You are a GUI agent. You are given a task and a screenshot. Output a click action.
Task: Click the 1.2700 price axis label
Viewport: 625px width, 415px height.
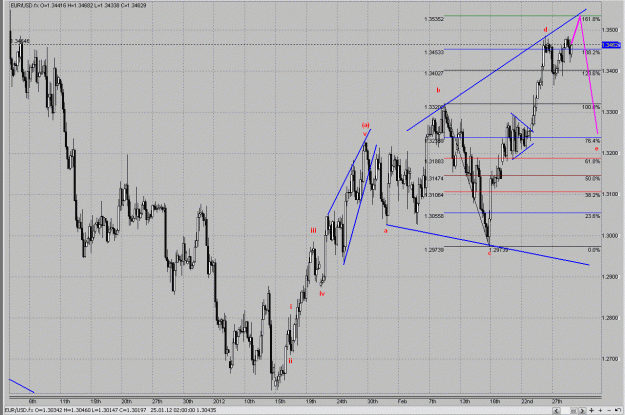610,359
